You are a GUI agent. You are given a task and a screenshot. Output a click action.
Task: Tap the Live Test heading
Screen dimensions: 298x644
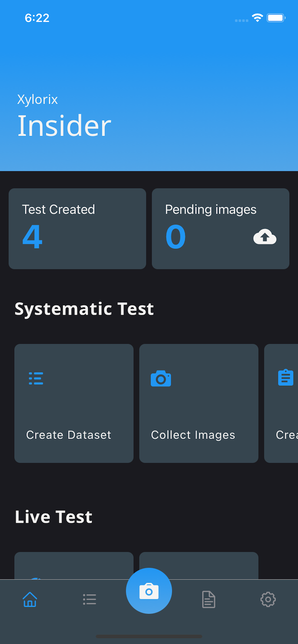pyautogui.click(x=54, y=517)
